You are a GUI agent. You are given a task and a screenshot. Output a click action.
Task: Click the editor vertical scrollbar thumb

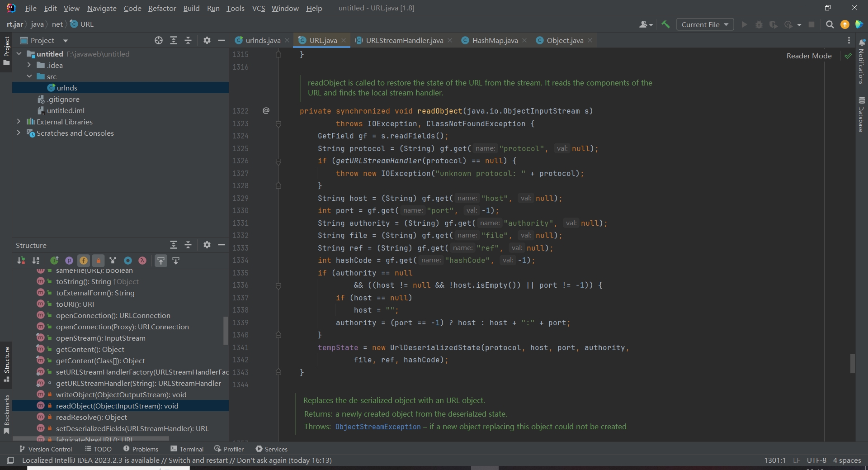pos(853,363)
